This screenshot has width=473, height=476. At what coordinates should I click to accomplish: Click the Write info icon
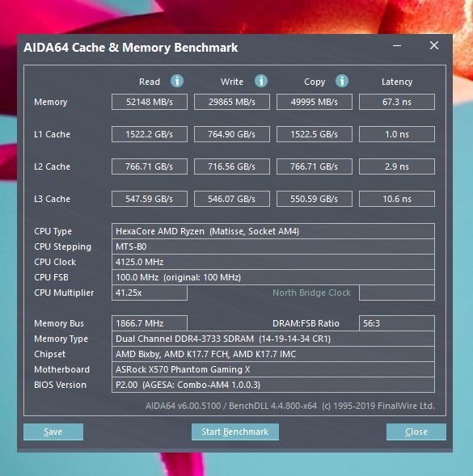261,81
